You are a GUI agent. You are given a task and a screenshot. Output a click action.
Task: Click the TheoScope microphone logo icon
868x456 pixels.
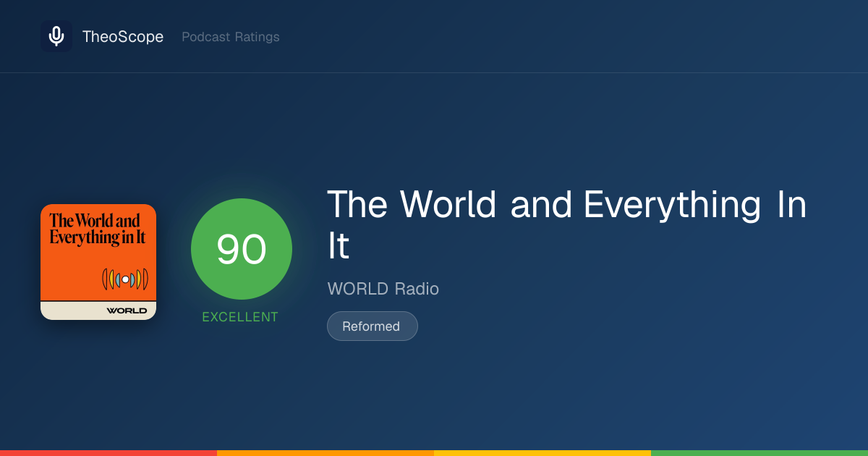(56, 36)
